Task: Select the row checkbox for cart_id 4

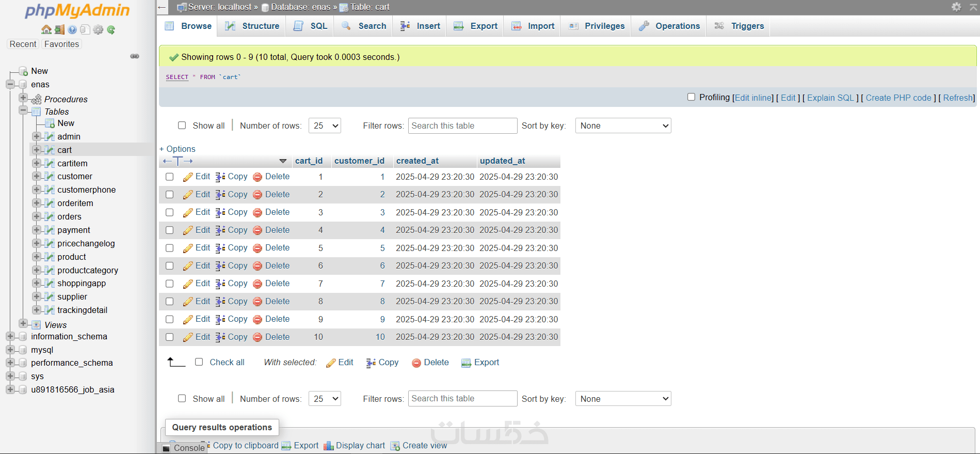Action: (x=169, y=230)
